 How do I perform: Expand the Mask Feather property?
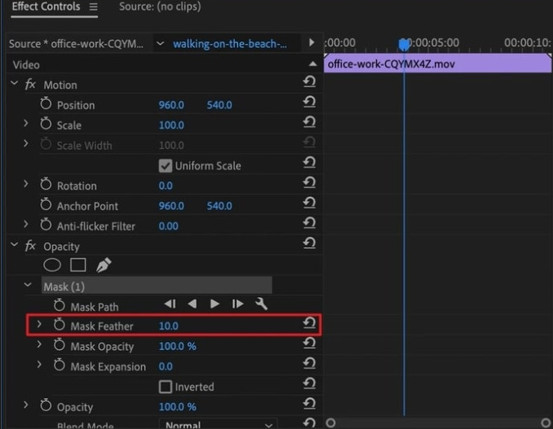(39, 324)
